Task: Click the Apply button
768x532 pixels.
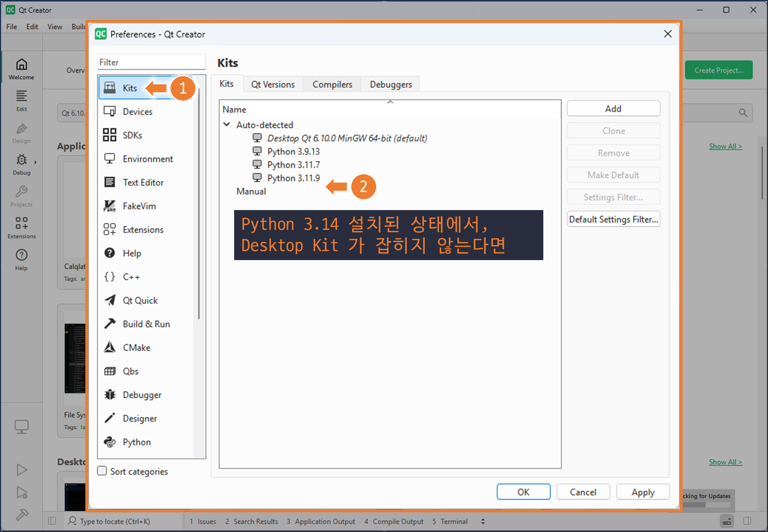Action: click(643, 492)
